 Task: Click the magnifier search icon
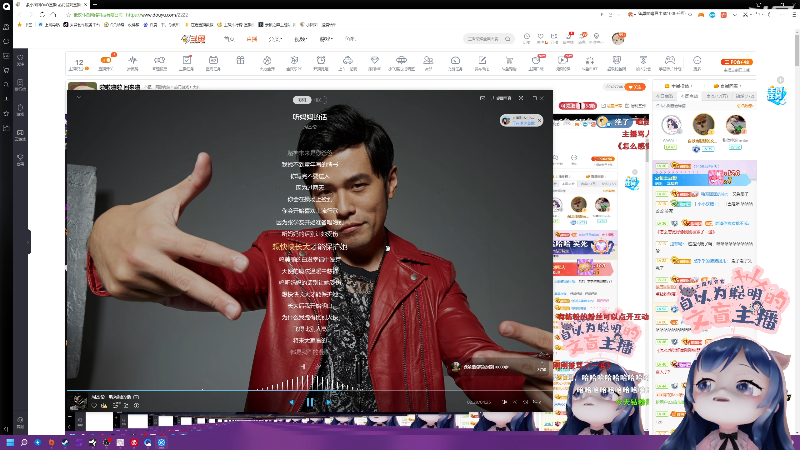(x=508, y=39)
